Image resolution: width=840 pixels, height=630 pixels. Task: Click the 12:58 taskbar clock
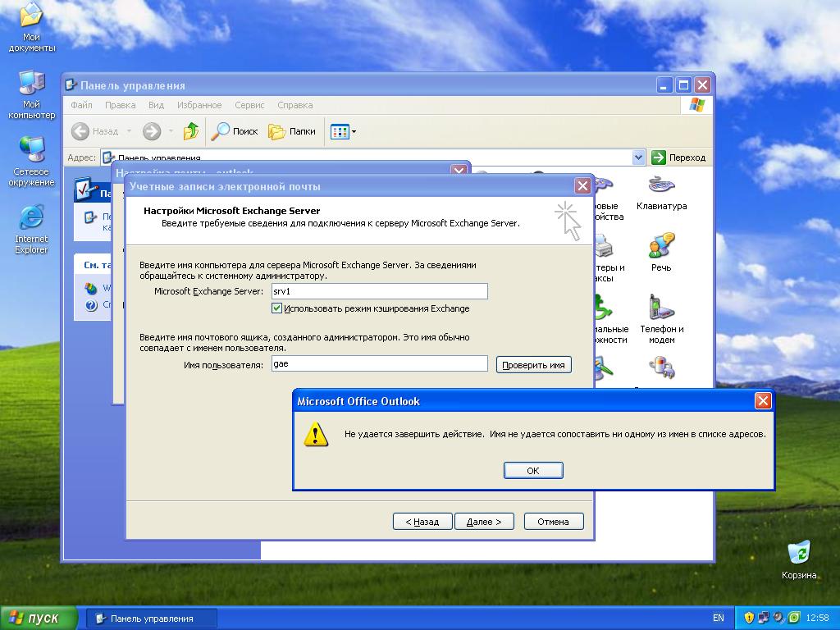coord(818,619)
